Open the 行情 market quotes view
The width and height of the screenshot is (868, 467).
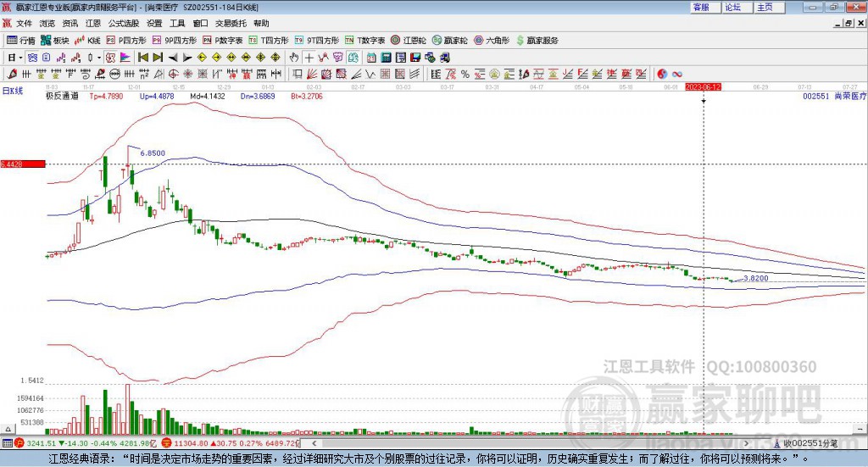coord(21,41)
